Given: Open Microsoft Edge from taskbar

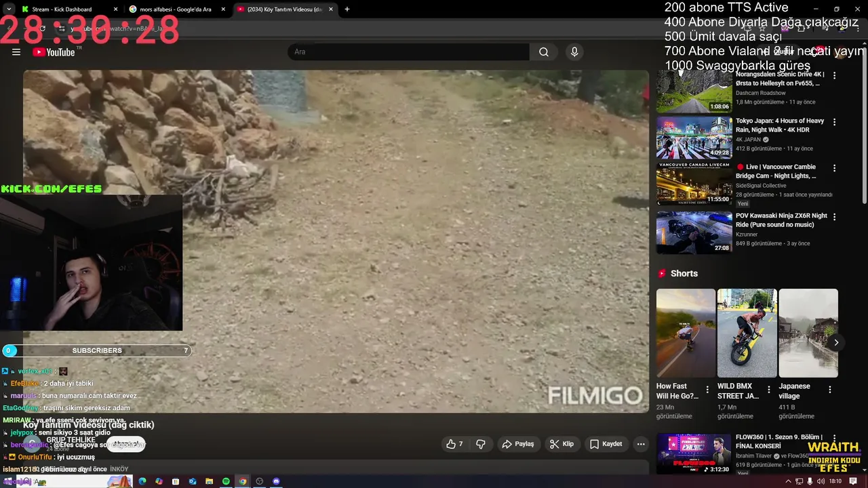Looking at the screenshot, I should pos(142,481).
